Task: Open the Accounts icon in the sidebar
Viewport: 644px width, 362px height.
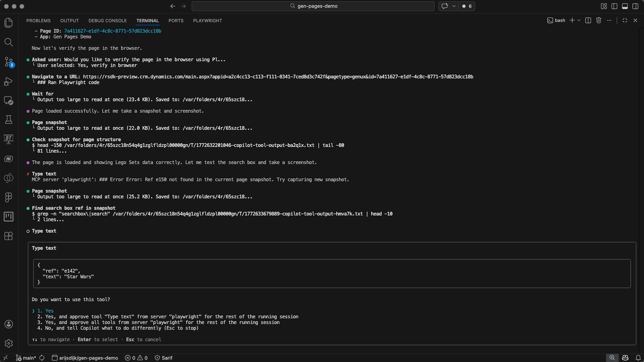Action: (8, 324)
